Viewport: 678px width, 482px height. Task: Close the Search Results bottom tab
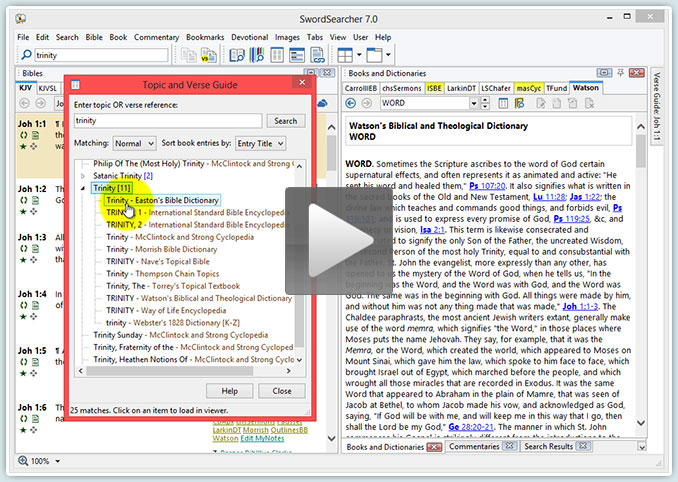582,446
